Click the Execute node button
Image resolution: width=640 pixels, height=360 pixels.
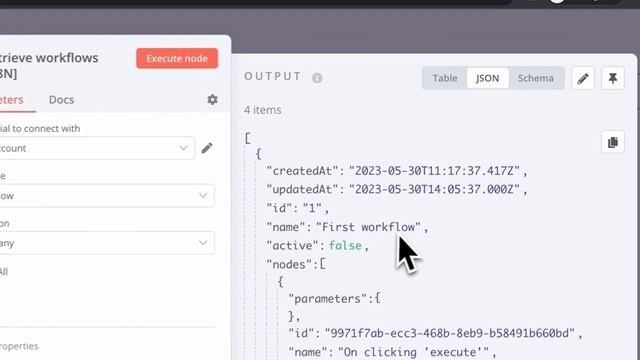[177, 58]
